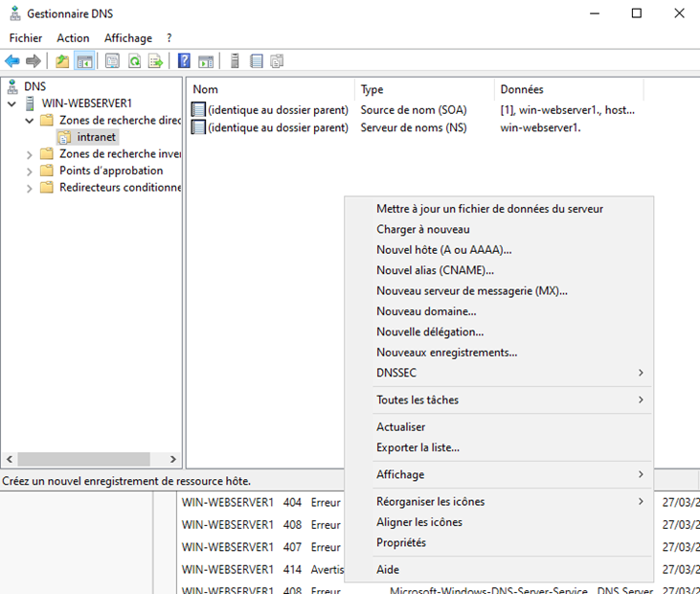
Task: Click the Points d'approbation folder icon
Action: 46,171
